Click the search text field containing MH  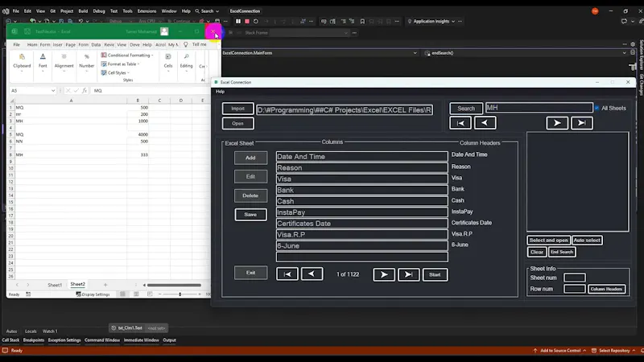click(539, 108)
